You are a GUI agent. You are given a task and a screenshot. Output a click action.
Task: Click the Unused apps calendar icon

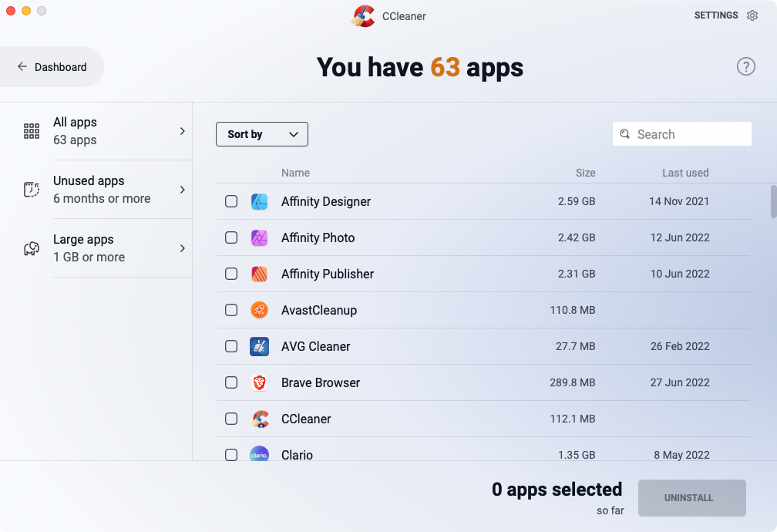(x=31, y=190)
